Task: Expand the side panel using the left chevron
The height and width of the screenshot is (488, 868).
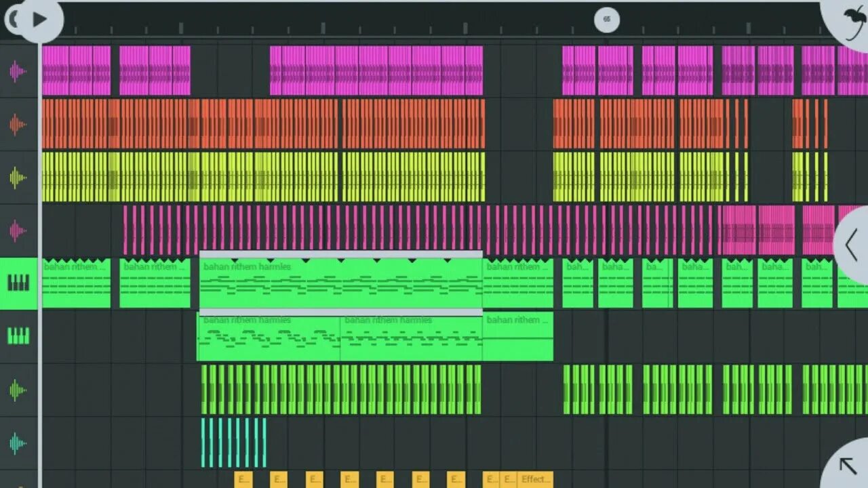Action: coord(852,245)
